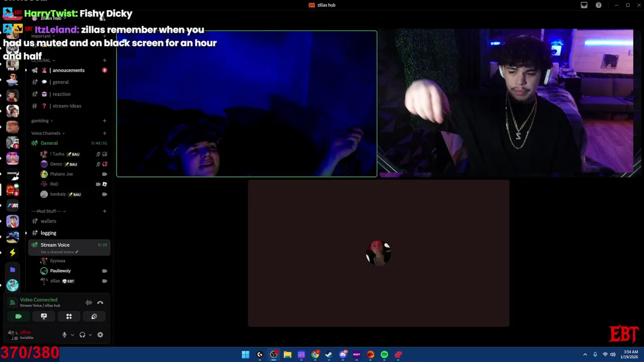
Task: Collapse the Voice Channels category
Action: (x=48, y=133)
